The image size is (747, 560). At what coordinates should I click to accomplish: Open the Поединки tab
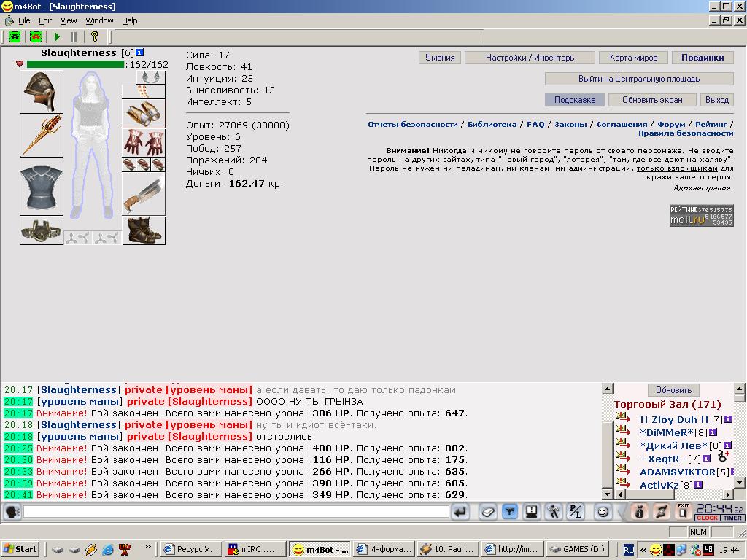(703, 58)
